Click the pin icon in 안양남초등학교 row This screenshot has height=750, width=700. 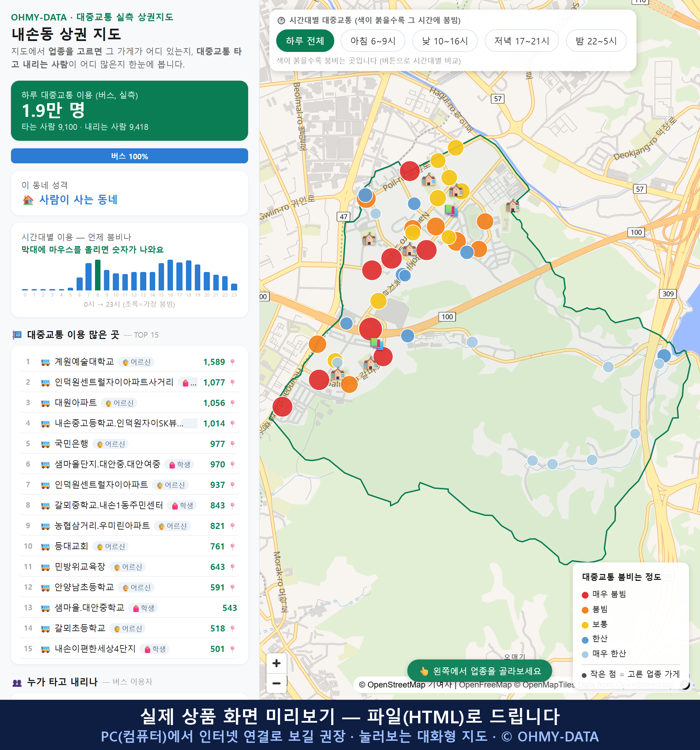tap(232, 587)
